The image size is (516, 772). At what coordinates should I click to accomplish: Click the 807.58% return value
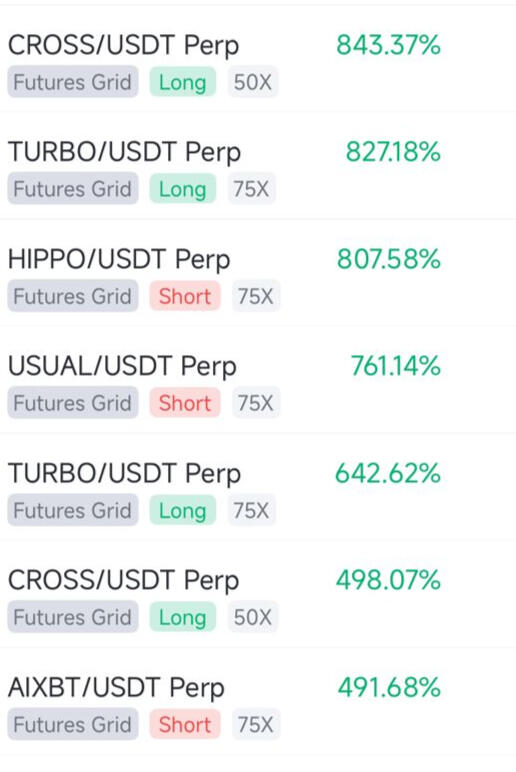point(389,259)
